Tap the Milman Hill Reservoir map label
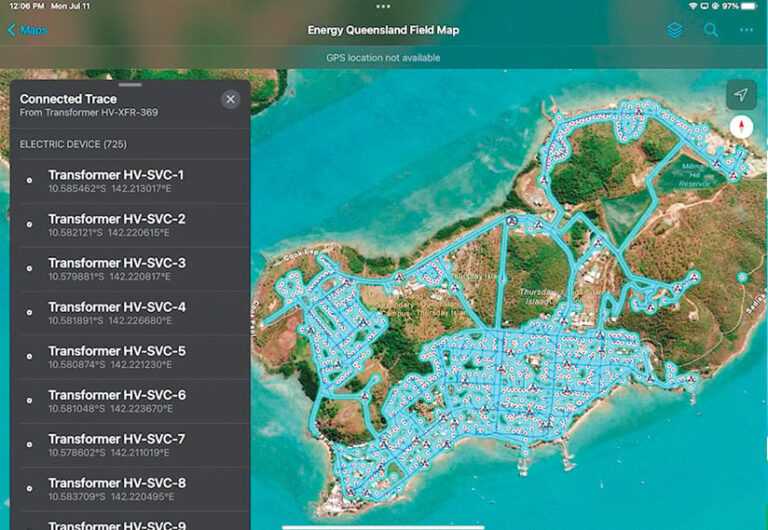Screen dimensions: 768x530 coord(694,175)
